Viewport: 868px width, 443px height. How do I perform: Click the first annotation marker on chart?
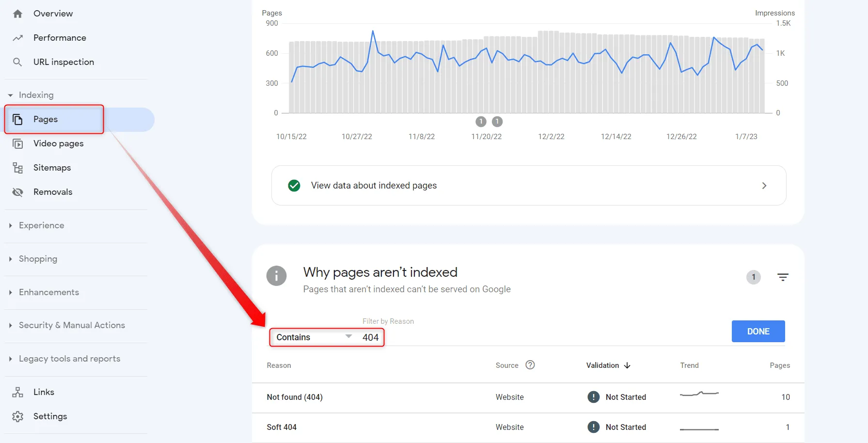(x=481, y=122)
